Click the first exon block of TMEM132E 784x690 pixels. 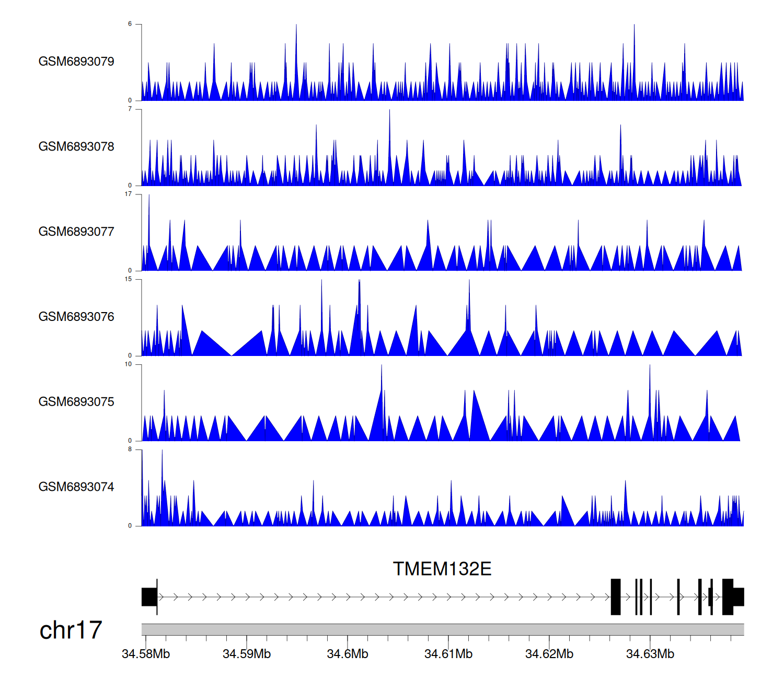tap(149, 597)
